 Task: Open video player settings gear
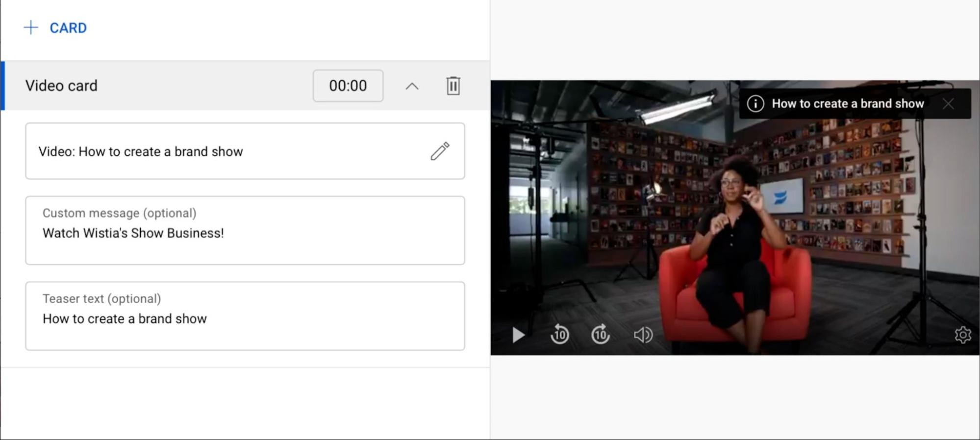click(x=963, y=335)
